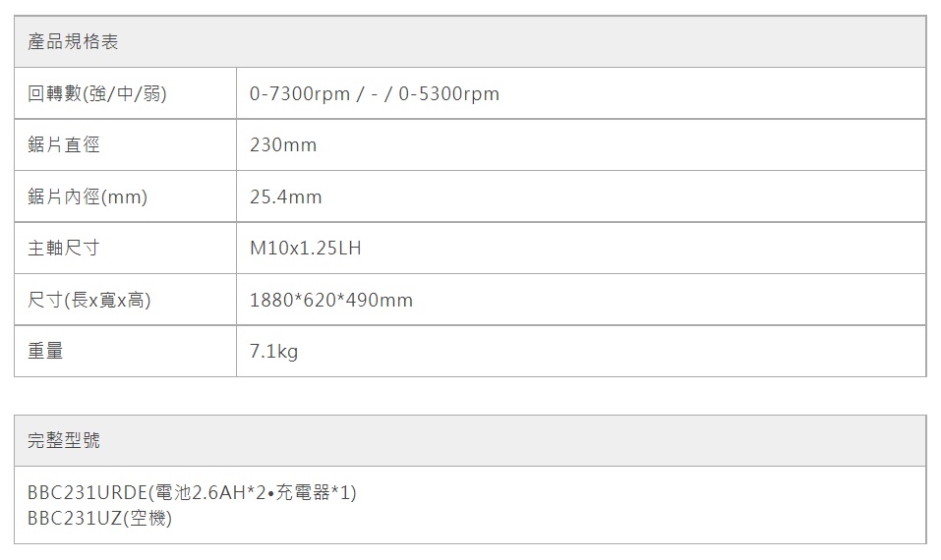This screenshot has width=941, height=560.
Task: Click the 完整型號 section header
Action: pos(64,441)
